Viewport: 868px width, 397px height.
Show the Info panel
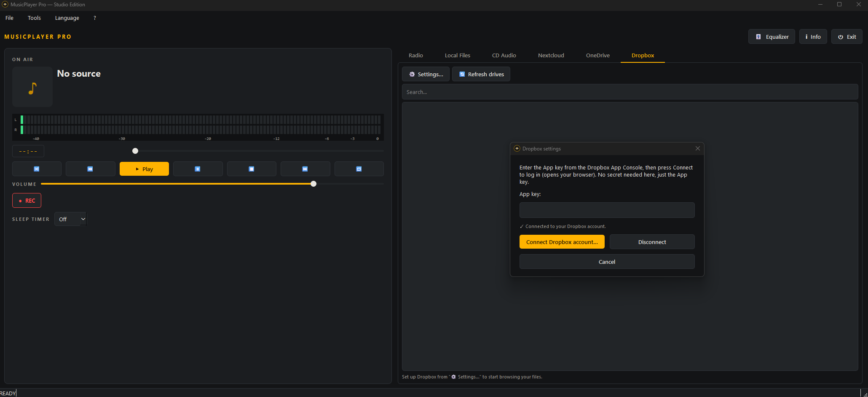pos(813,37)
